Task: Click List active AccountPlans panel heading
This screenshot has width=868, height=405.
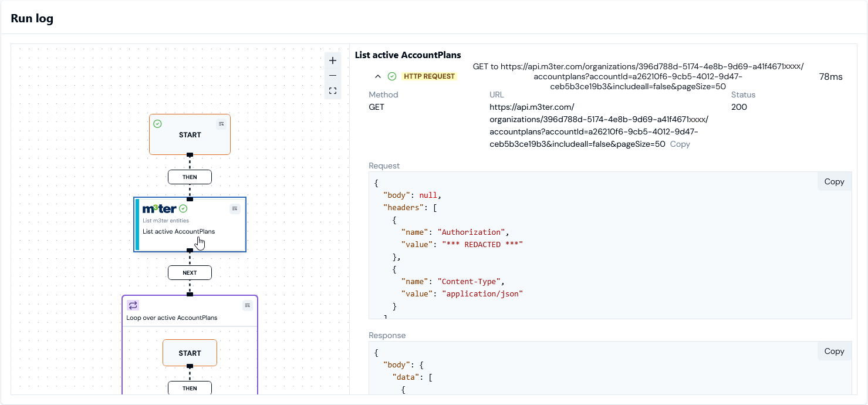Action: [x=408, y=55]
